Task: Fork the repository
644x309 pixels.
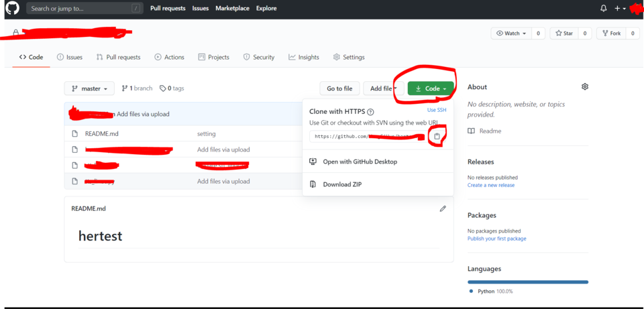Action: (x=611, y=34)
